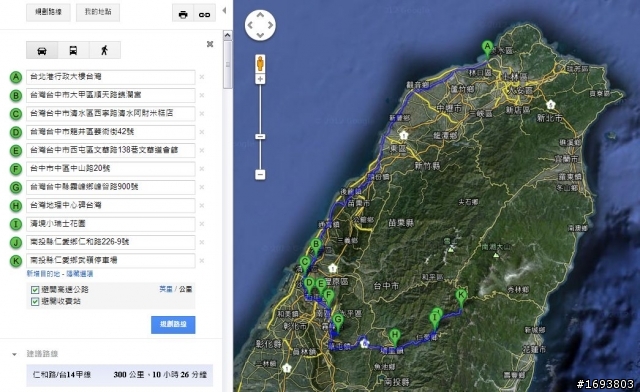This screenshot has height=392, width=640.
Task: Pan the map down with the arrow
Action: pyautogui.click(x=260, y=35)
